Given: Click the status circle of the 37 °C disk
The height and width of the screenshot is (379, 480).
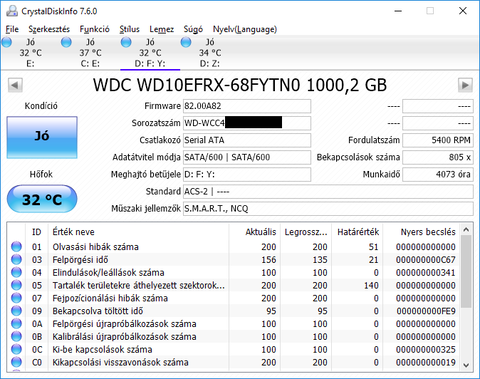Looking at the screenshot, I should coord(66,42).
